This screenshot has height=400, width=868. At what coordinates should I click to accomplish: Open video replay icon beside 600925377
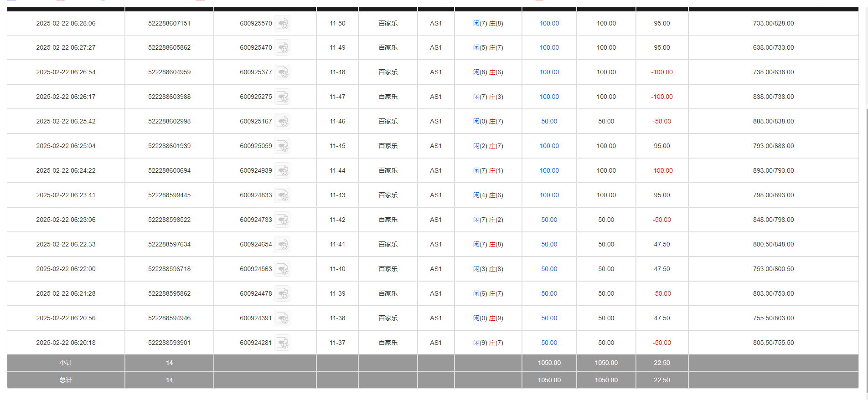pyautogui.click(x=283, y=72)
